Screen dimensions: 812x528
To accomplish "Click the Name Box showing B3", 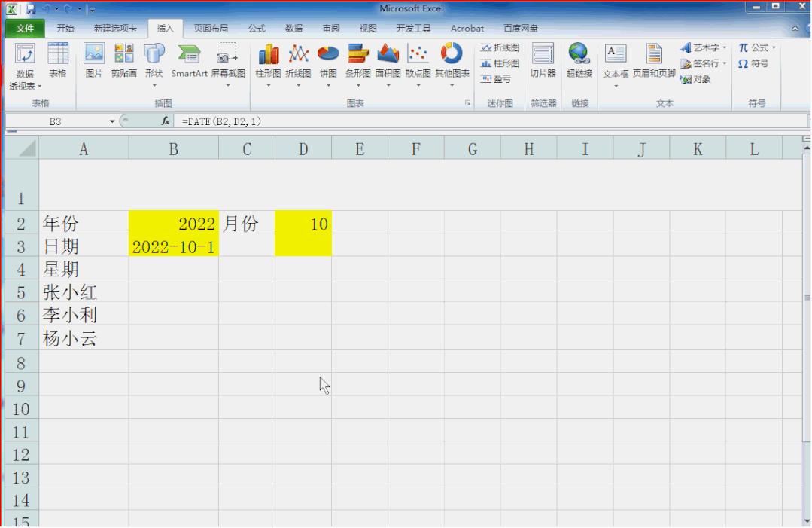I will [56, 121].
